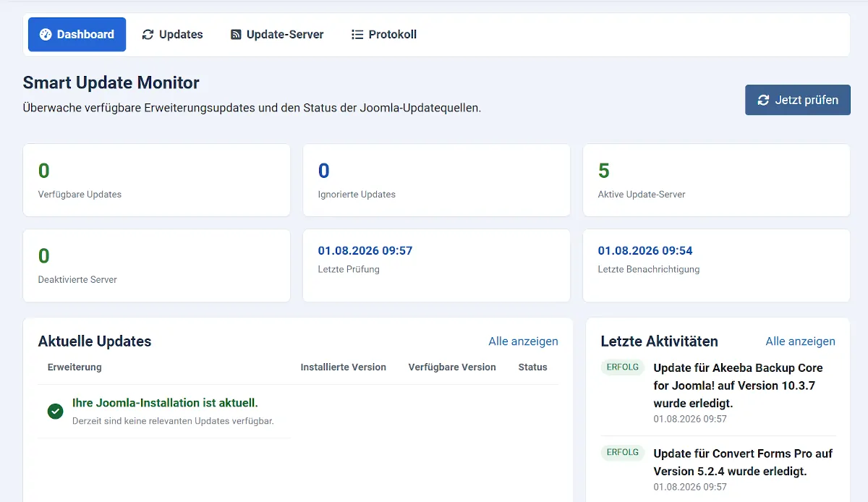Click the Akeeba Backup Core update activity entry
Viewport: 868px width, 502px height.
(738, 386)
